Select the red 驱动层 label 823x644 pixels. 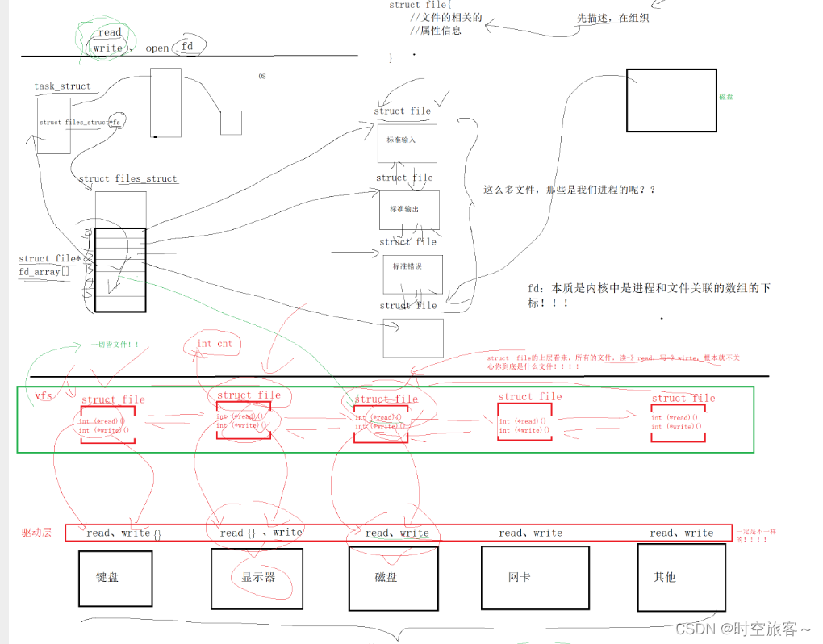[x=37, y=533]
